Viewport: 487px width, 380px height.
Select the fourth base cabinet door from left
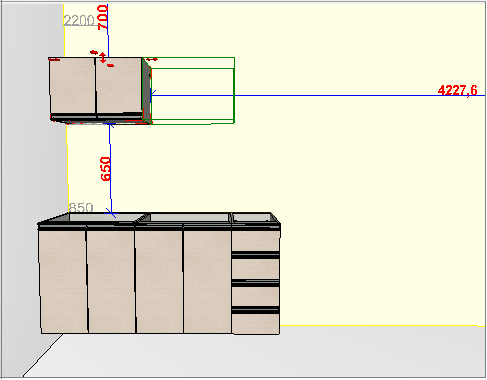[207, 281]
